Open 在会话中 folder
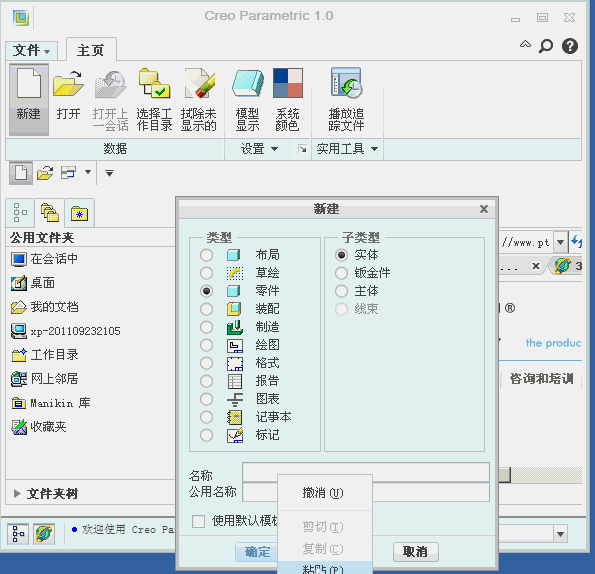 44,259
